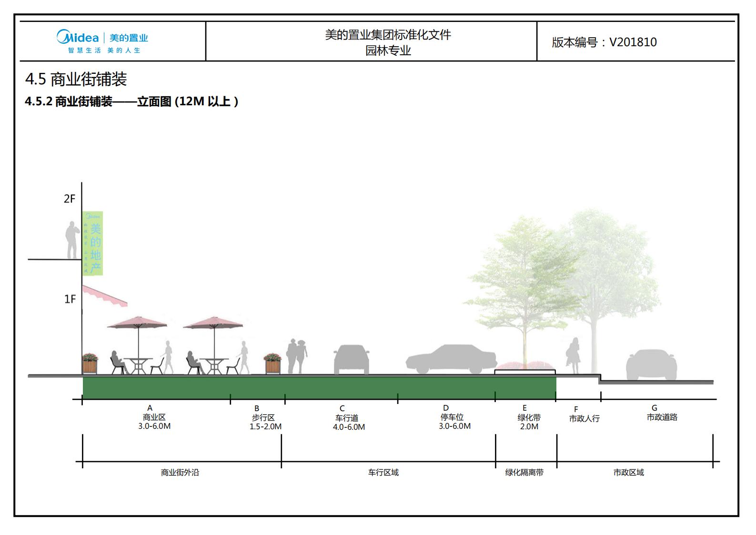Click the green 美的地产 banner sign
This screenshot has height=535, width=756.
pos(92,243)
